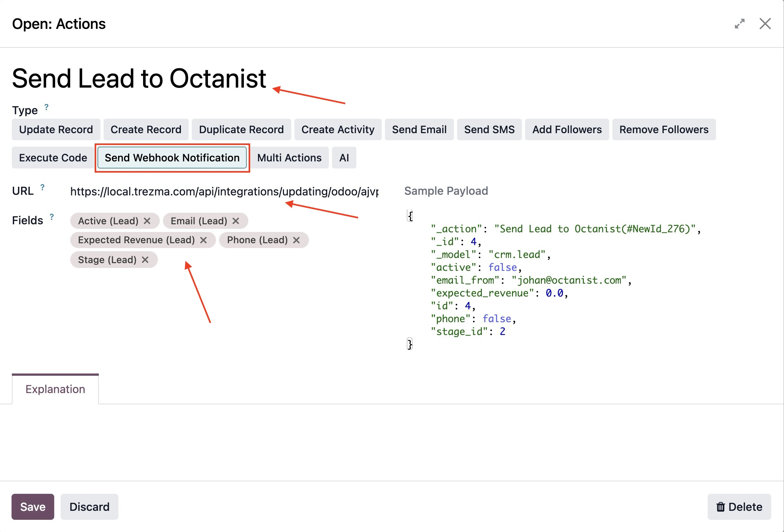
Task: Click the "expected_revenue": 0.0 line
Action: coord(499,293)
